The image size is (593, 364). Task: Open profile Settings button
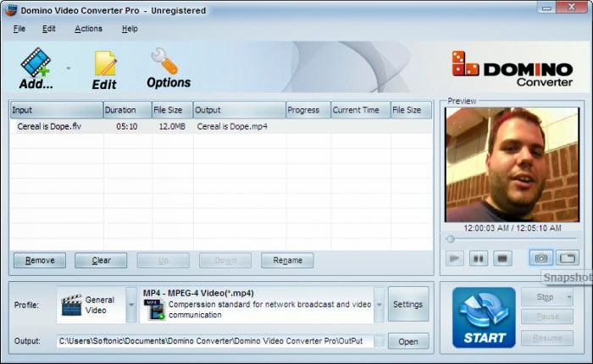408,304
